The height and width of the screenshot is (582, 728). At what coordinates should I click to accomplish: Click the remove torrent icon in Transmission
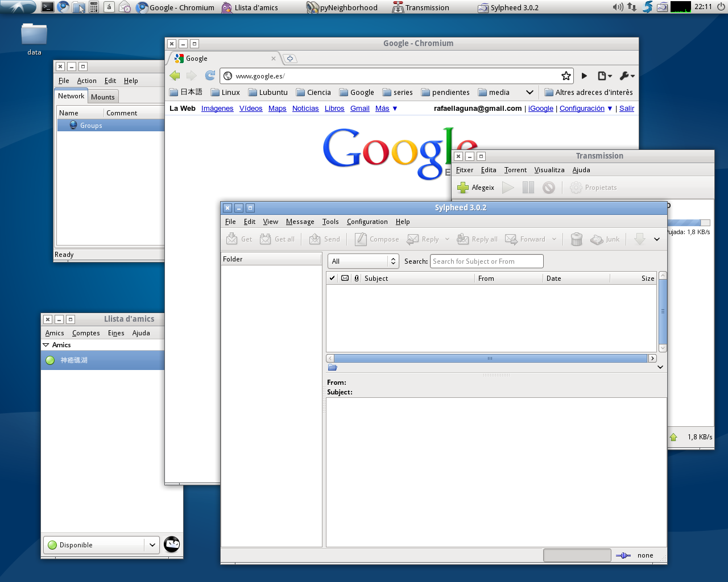pyautogui.click(x=549, y=188)
